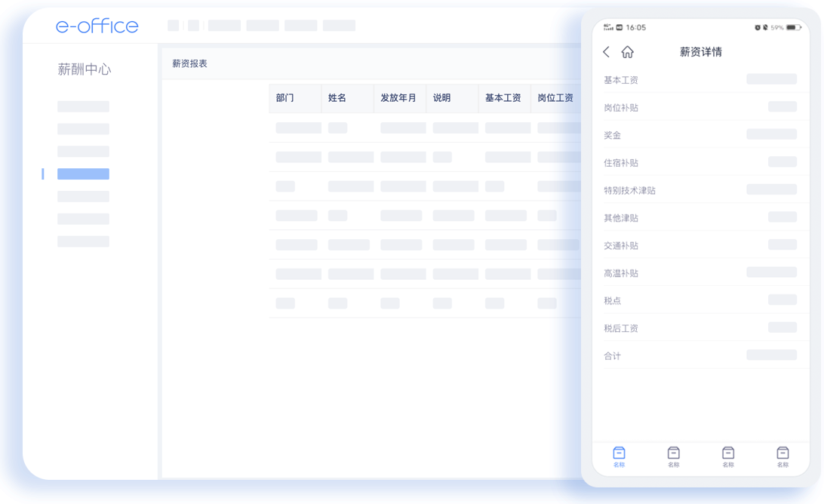Click the e-office logo
This screenshot has width=824, height=504.
tap(97, 26)
